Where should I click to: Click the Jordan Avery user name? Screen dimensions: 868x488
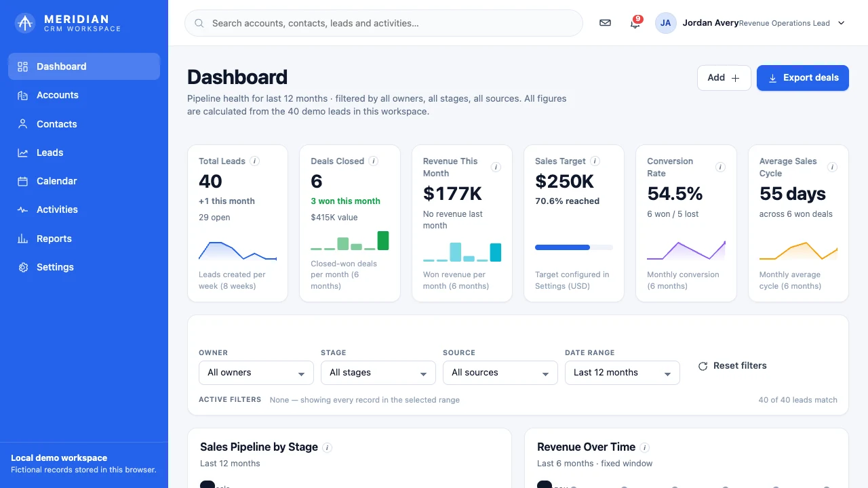(x=711, y=23)
